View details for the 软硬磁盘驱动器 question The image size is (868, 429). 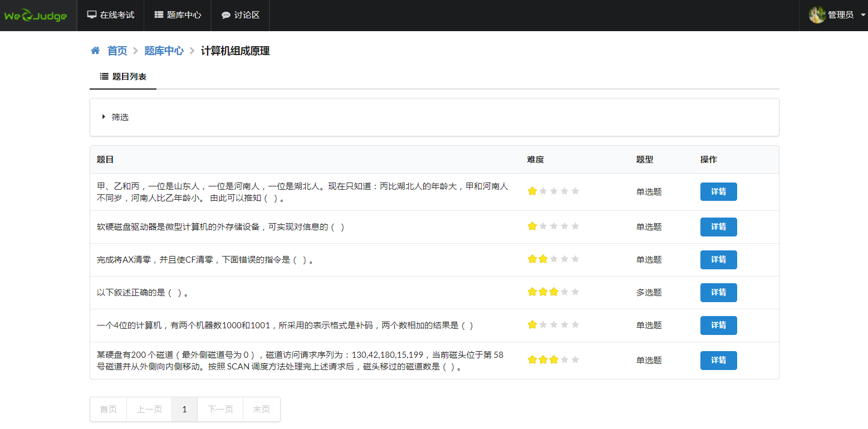(718, 227)
